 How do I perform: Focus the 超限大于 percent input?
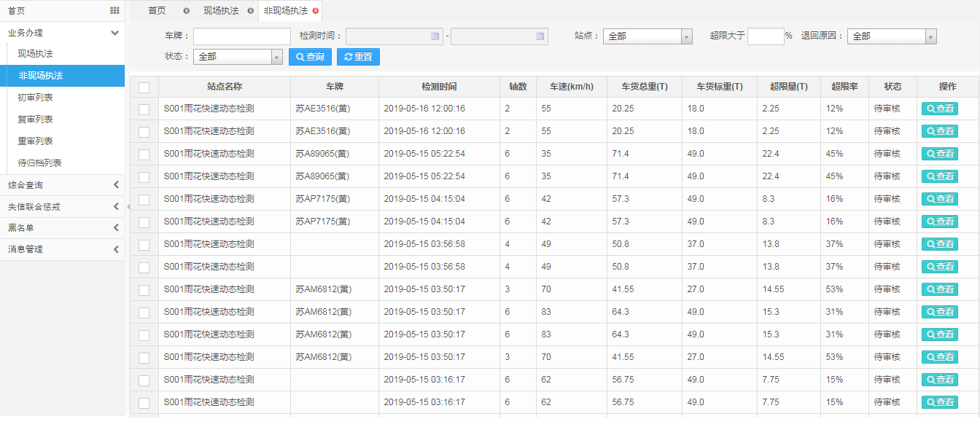766,36
